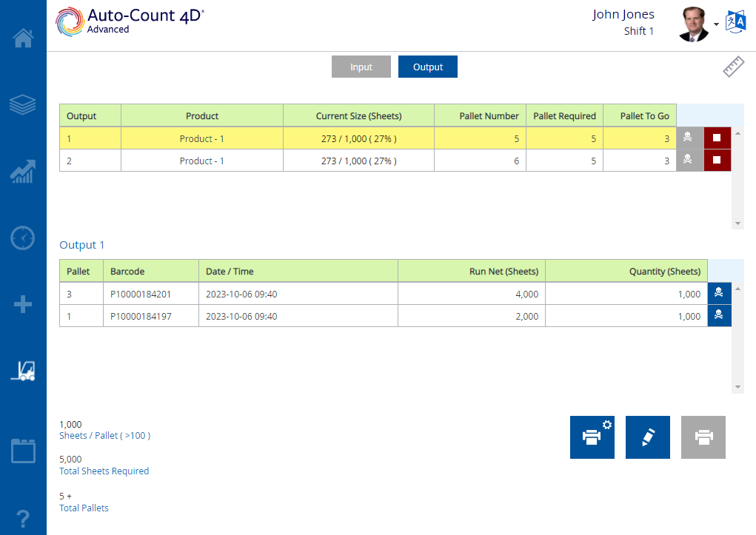Open the Total Pallets link
This screenshot has width=756, height=535.
[x=84, y=508]
